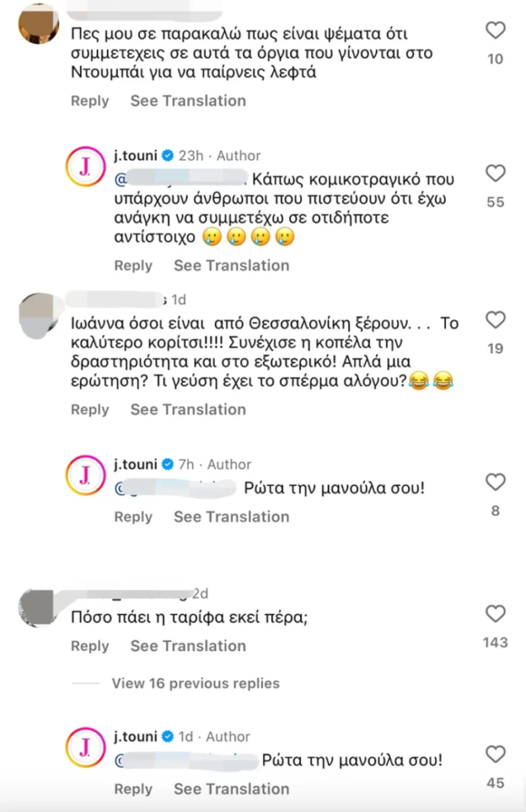The width and height of the screenshot is (526, 812).
Task: Open j.touni avatar on the bottom reply
Action: (x=85, y=748)
